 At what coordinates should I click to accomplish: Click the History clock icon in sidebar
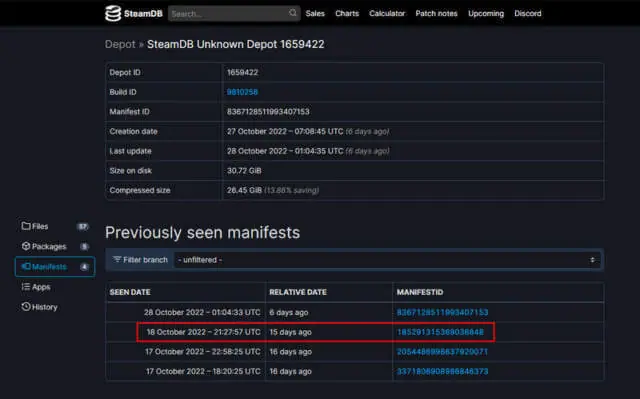pyautogui.click(x=26, y=306)
